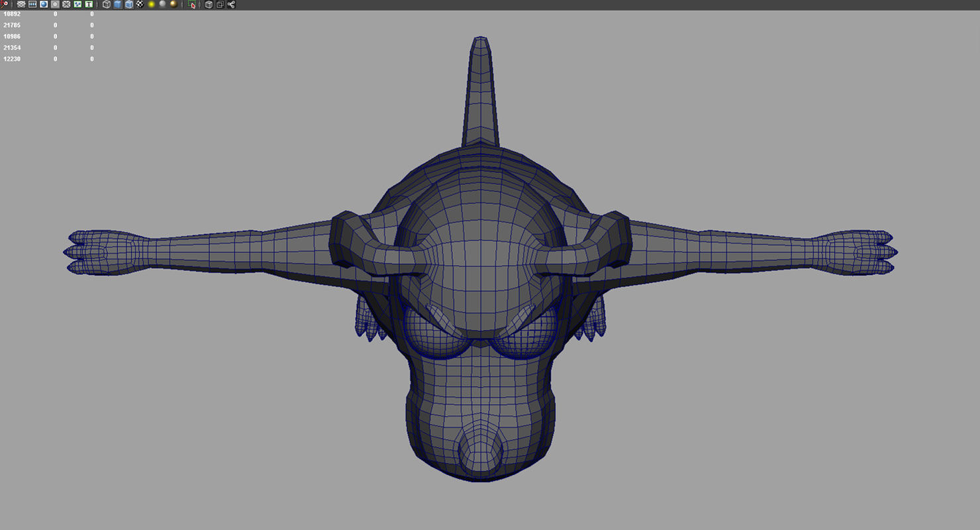Toggle the Safe Action icon
Screen dimensions: 980x530
point(77,5)
